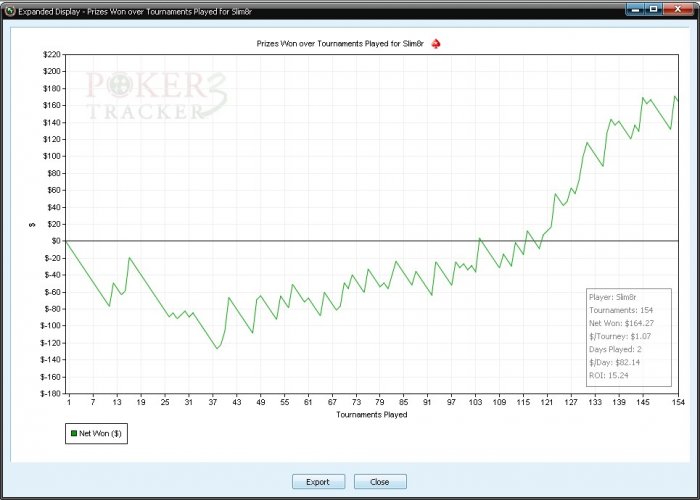Click the $0 y-axis label
Screen dimensions: 700x500
[55, 241]
